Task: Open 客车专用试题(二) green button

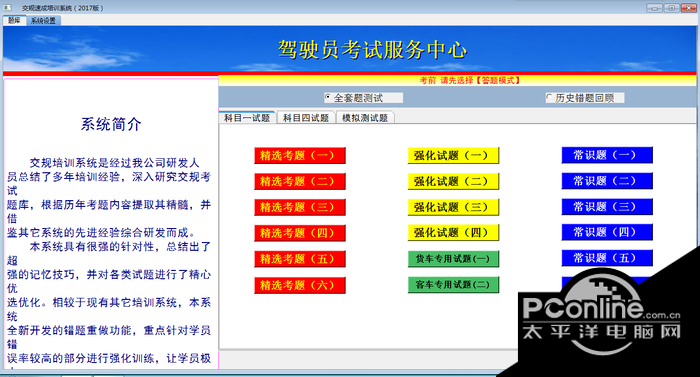Action: click(453, 285)
